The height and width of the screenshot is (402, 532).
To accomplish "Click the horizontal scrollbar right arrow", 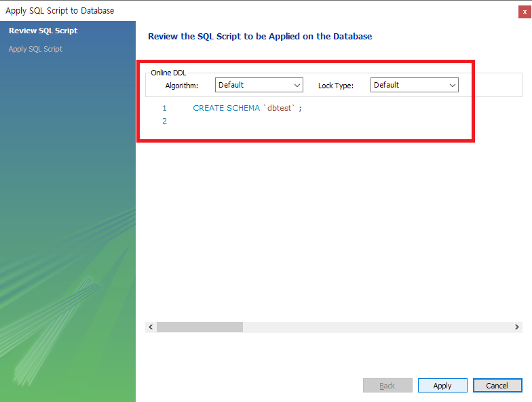I will tap(517, 327).
